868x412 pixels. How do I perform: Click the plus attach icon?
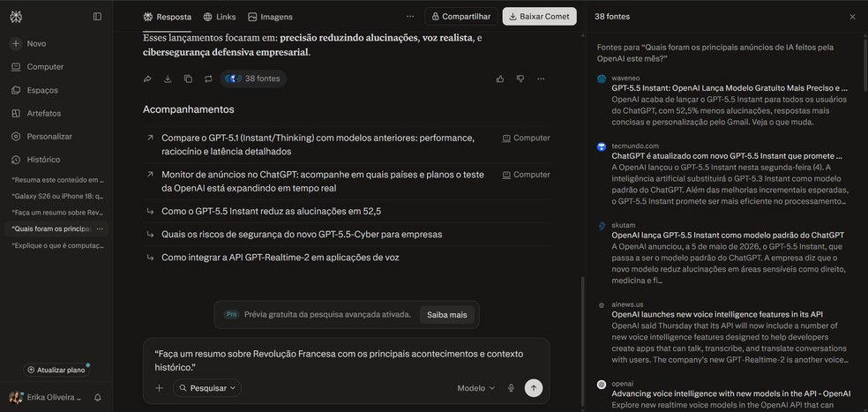click(x=160, y=388)
